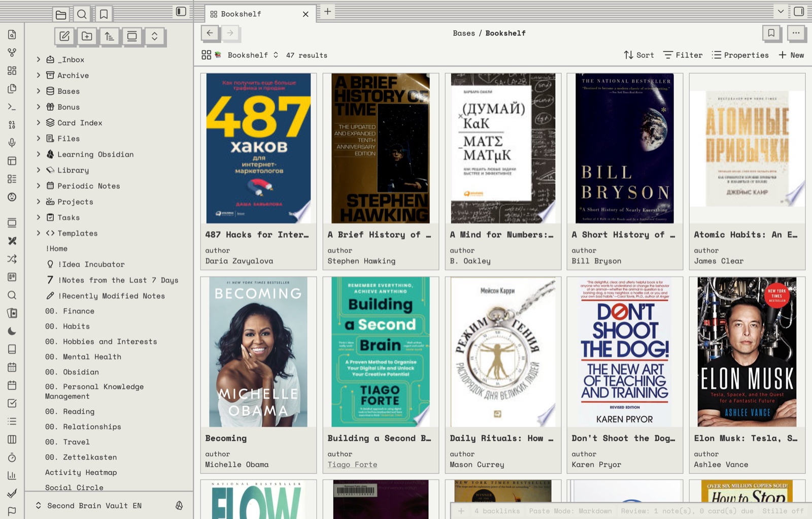
Task: Open a new tab with plus
Action: pos(328,11)
